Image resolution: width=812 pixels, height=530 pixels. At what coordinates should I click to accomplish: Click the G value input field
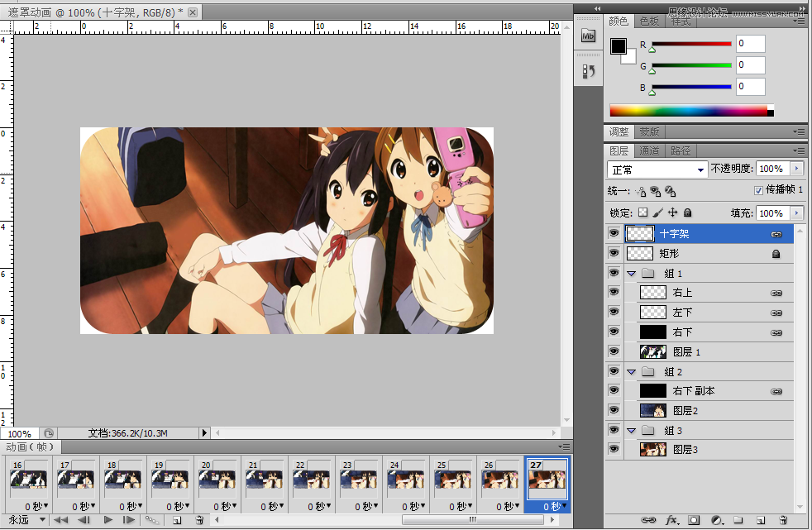pos(750,64)
